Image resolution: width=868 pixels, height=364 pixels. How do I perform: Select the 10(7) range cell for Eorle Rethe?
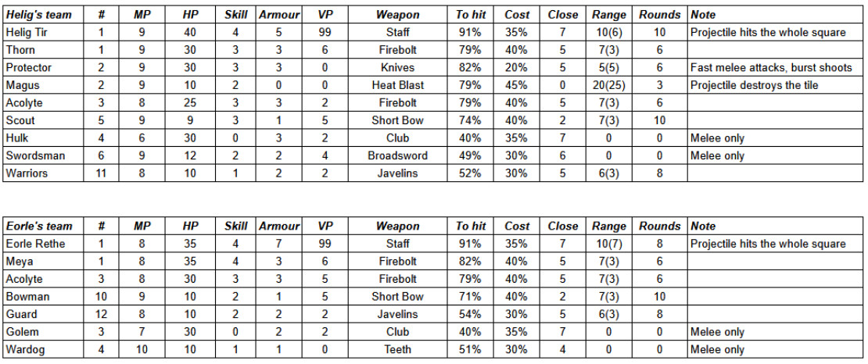[x=609, y=244]
